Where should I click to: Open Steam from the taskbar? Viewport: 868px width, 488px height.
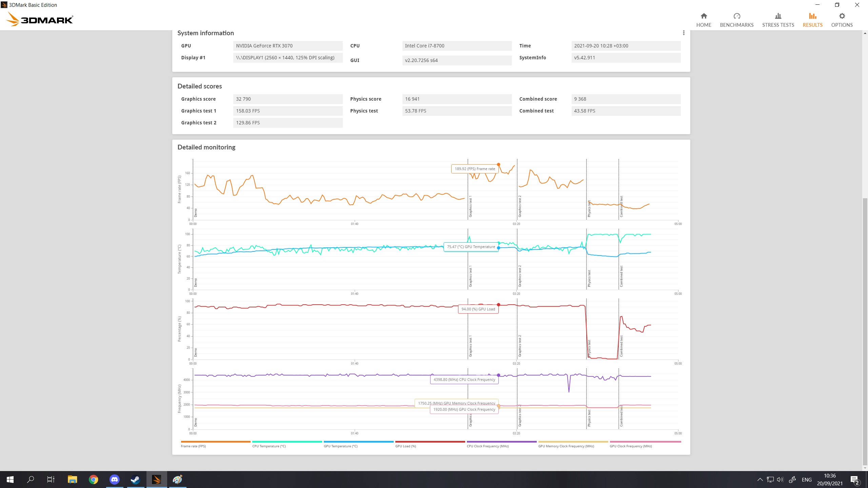[x=135, y=480]
